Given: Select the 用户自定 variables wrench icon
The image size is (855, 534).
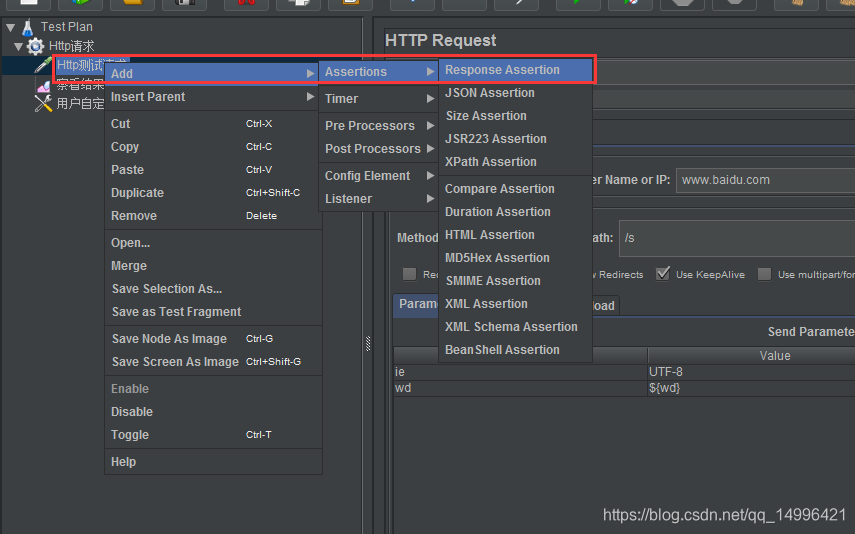Looking at the screenshot, I should tap(43, 103).
